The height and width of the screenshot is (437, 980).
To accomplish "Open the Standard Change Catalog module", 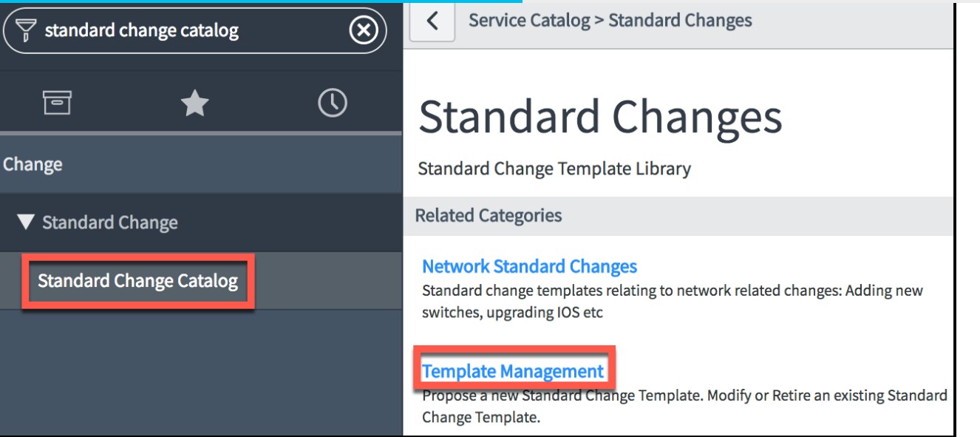I will [138, 281].
